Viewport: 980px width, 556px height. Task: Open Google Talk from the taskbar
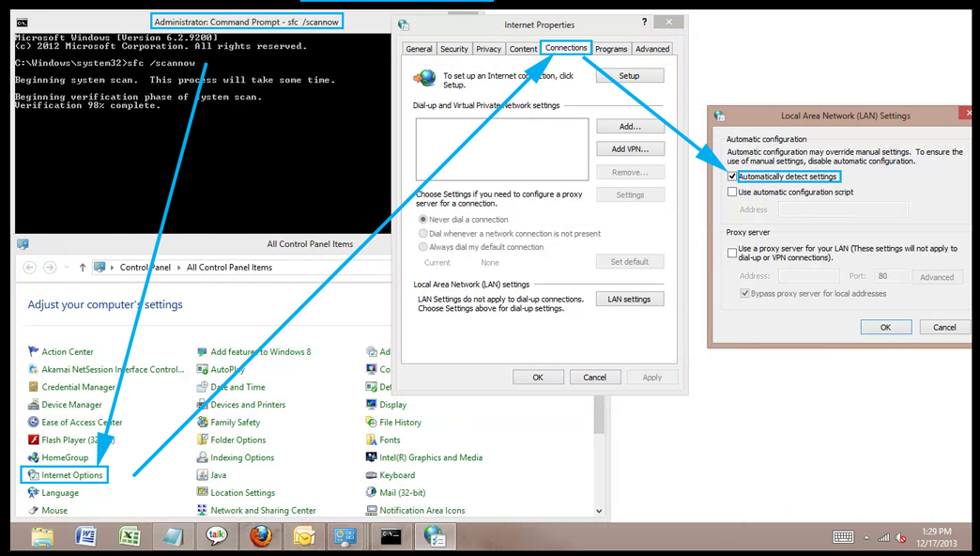216,536
